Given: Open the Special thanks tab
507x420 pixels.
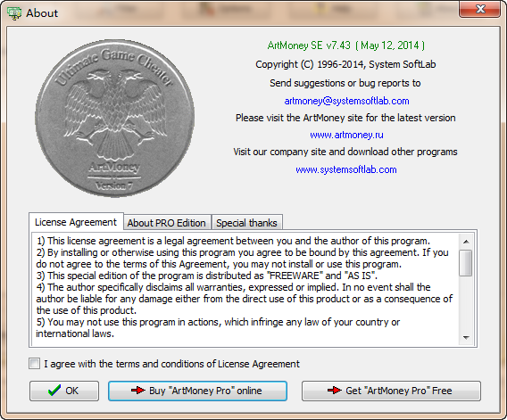Looking at the screenshot, I should (x=246, y=223).
